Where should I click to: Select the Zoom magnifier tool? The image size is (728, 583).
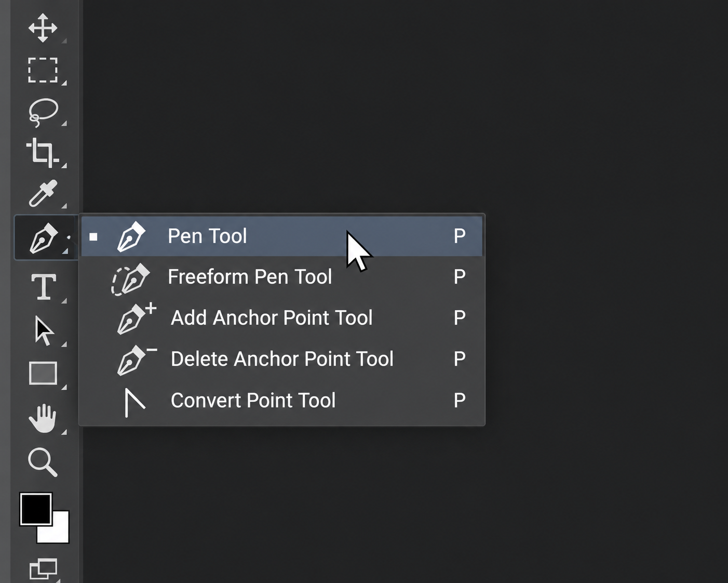pyautogui.click(x=43, y=462)
